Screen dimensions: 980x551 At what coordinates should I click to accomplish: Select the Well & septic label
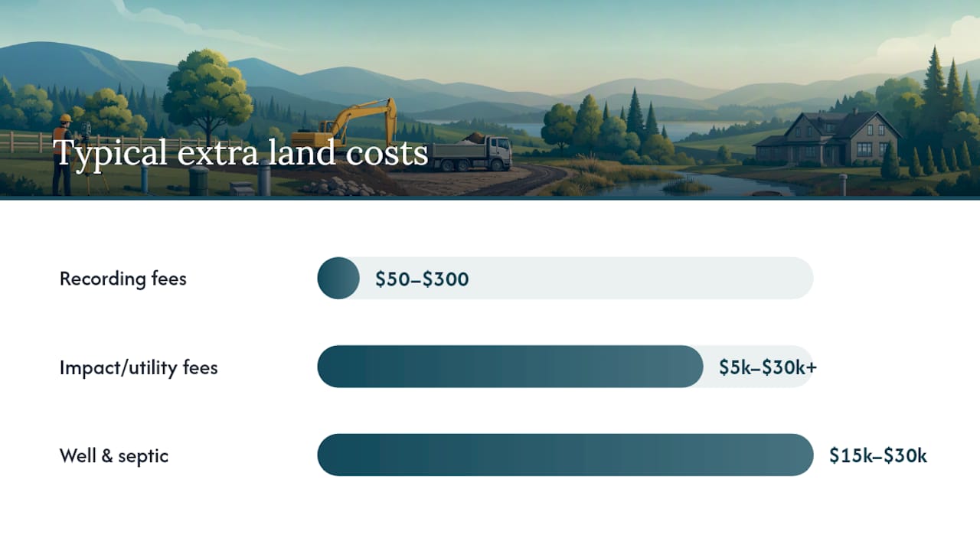pos(114,456)
